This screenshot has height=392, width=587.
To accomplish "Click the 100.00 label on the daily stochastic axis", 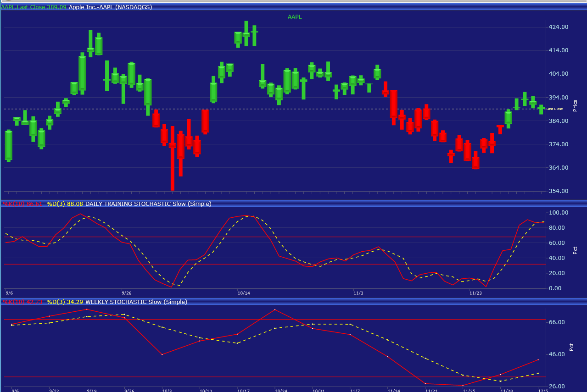I will (558, 213).
